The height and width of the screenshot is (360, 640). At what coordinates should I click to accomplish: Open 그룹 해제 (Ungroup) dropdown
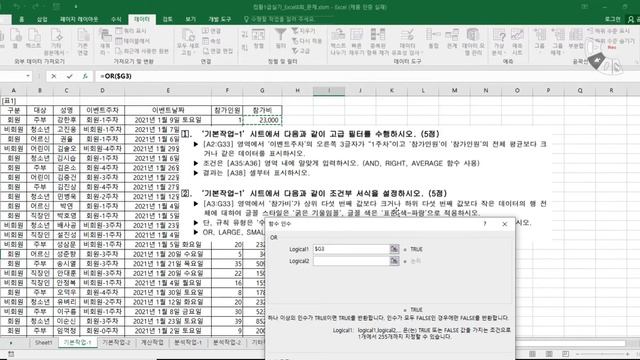[558, 42]
